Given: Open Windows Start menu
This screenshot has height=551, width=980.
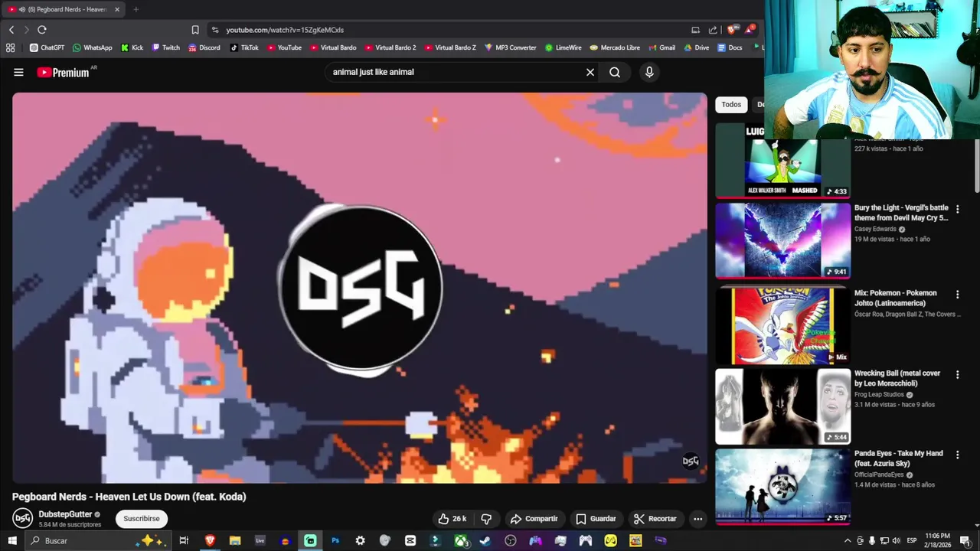Looking at the screenshot, I should 12,540.
